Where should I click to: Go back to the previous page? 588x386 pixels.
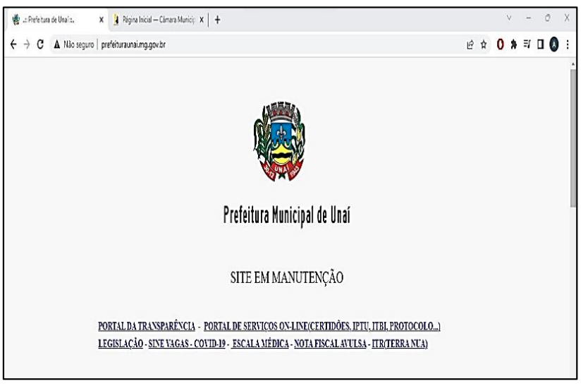(13, 44)
